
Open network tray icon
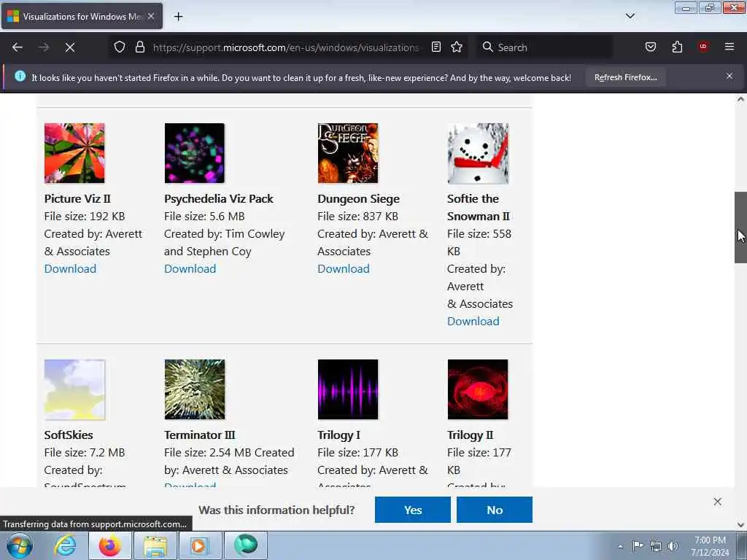656,546
